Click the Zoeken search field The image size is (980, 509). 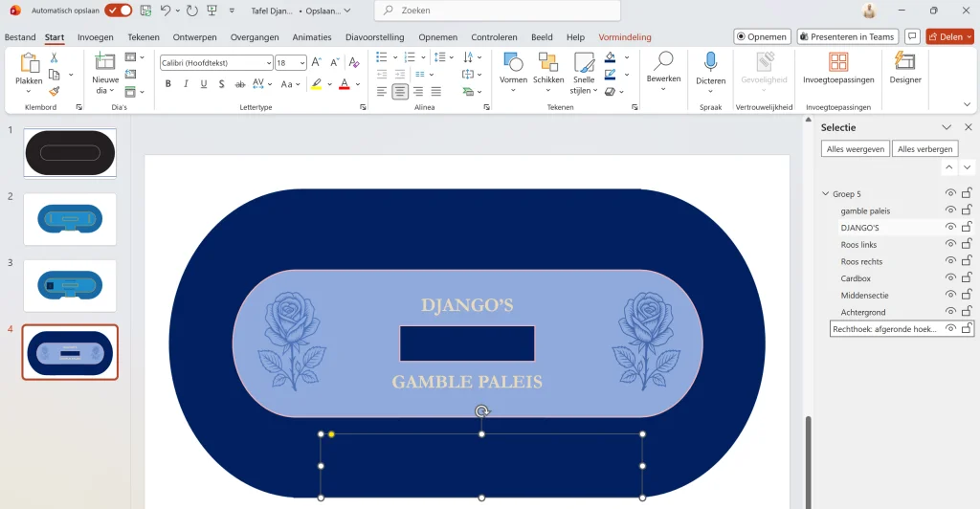(498, 11)
